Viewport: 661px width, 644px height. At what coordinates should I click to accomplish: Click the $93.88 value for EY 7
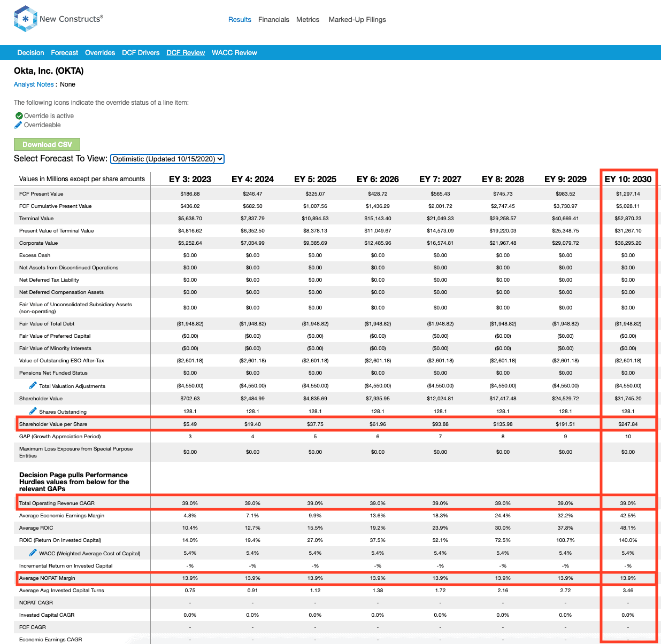[x=440, y=424]
